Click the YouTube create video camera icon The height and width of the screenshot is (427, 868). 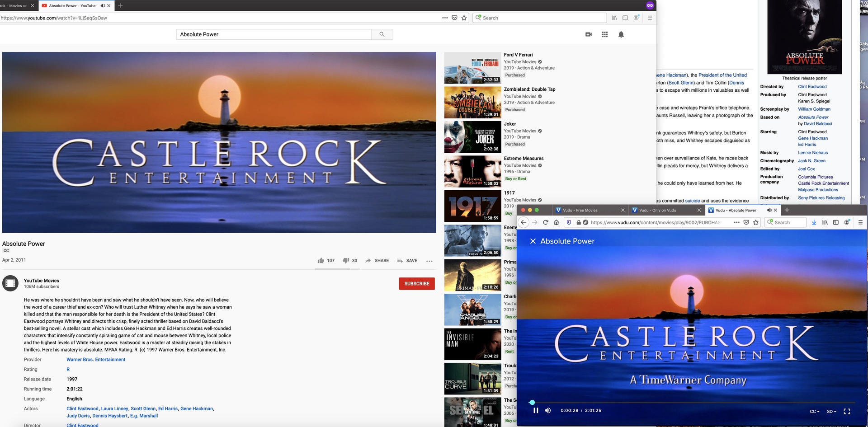588,34
